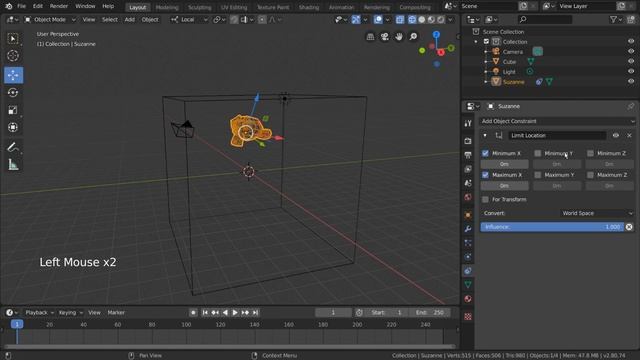Open Physics properties tab

[468, 257]
